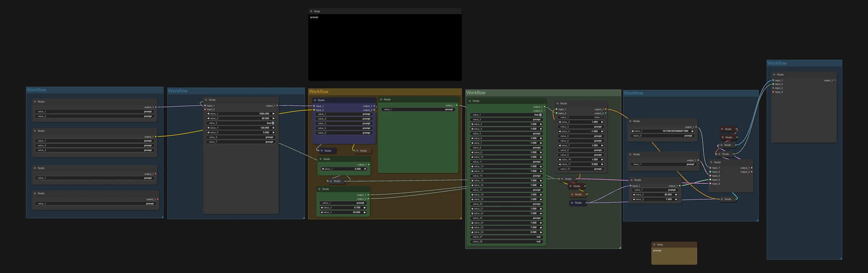
Task: Decrease value_2 92.000 with its left arrow
Action: tap(208, 118)
